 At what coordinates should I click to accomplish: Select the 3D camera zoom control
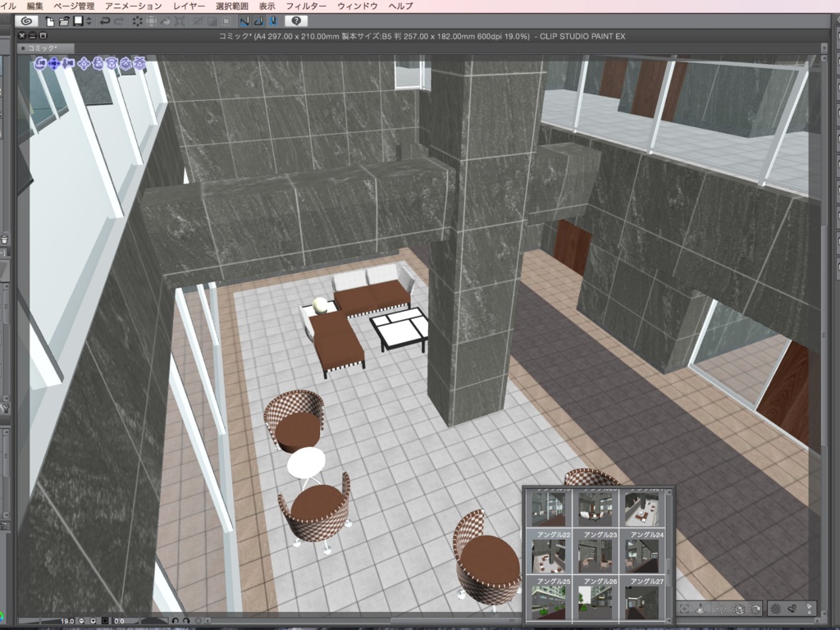(x=67, y=63)
